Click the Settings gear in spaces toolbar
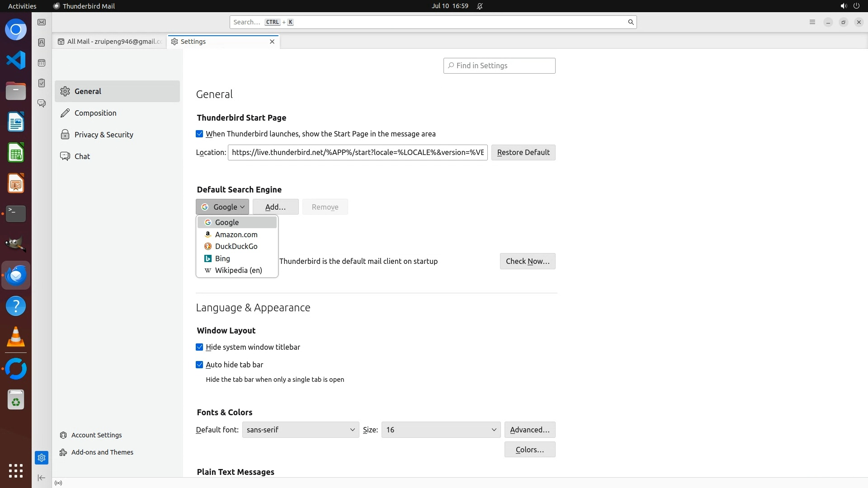The height and width of the screenshot is (488, 868). coord(42,458)
